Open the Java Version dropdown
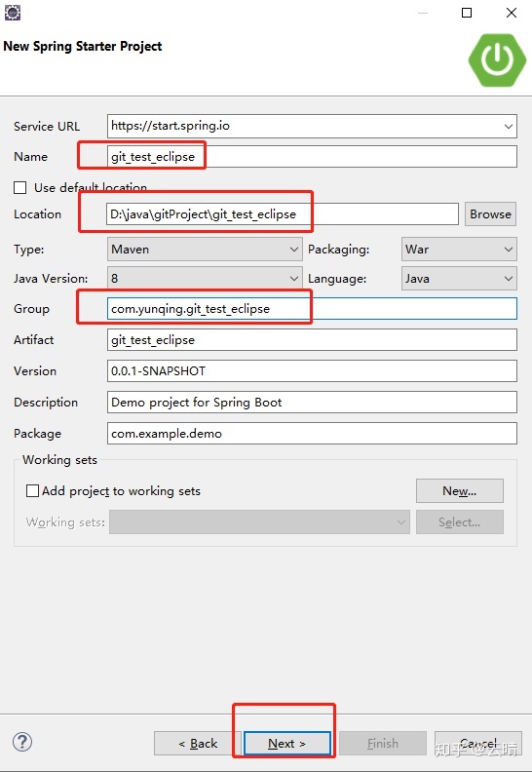Screen dimensions: 532x772 [x=205, y=278]
